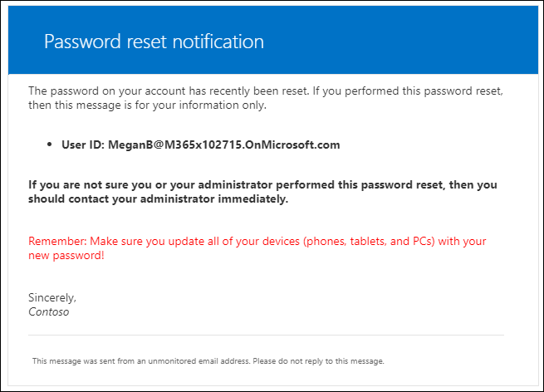This screenshot has width=544, height=392.
Task: Click the horizontal divider above the footer
Action: click(266, 335)
